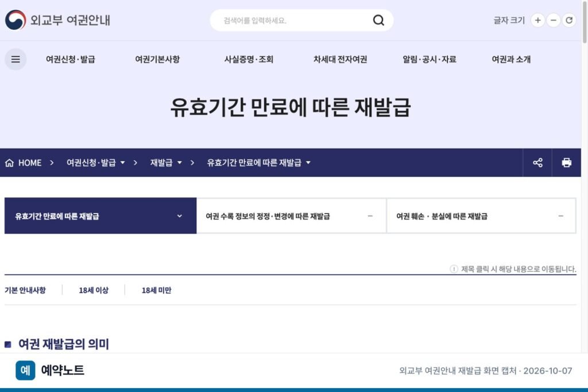
Task: Open the 차세대 전자여권 menu
Action: coord(340,59)
